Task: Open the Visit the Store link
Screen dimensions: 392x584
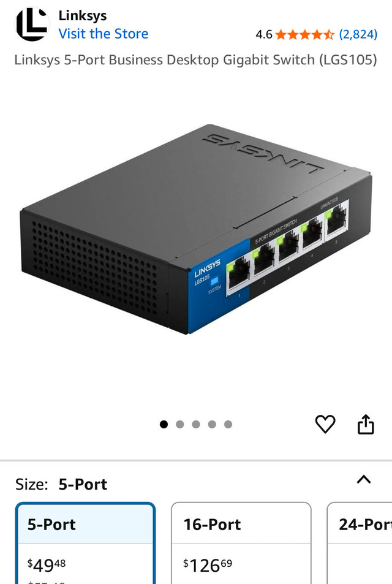Action: [x=103, y=34]
